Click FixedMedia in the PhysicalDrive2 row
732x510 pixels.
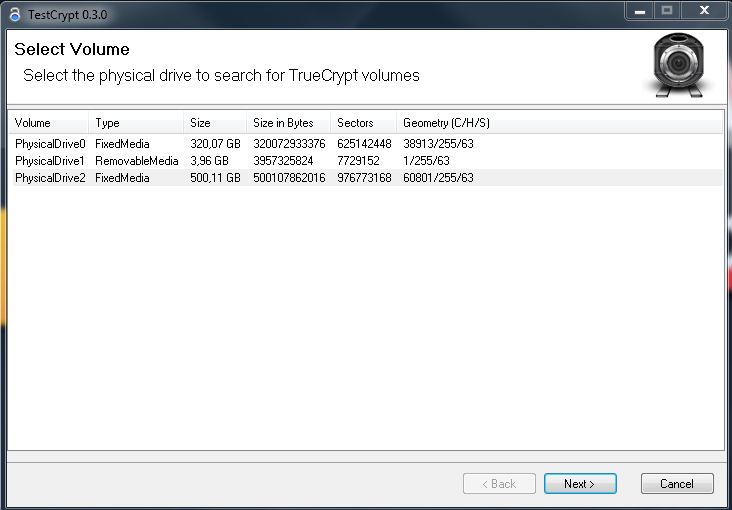click(x=122, y=177)
